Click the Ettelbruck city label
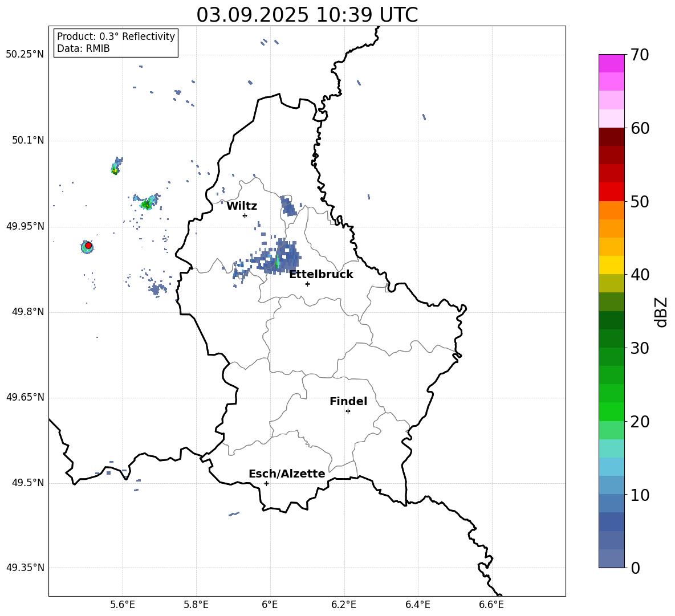This screenshot has height=616, width=675. point(321,275)
